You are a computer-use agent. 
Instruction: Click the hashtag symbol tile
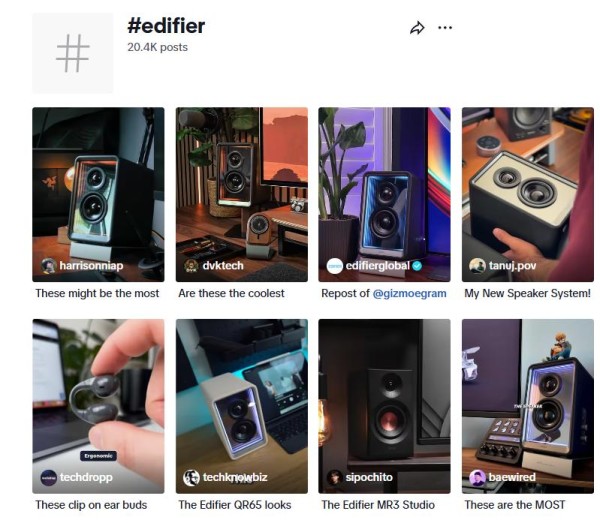coord(73,53)
